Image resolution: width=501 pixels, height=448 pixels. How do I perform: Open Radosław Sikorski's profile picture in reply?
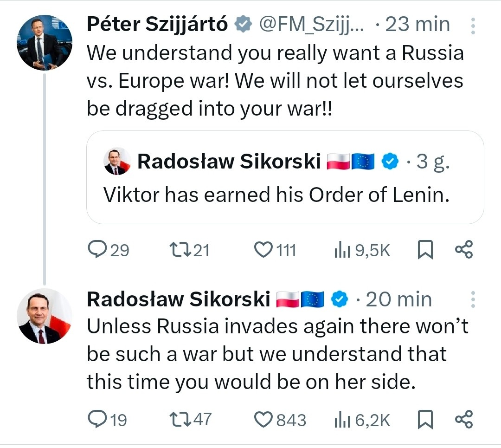45,316
